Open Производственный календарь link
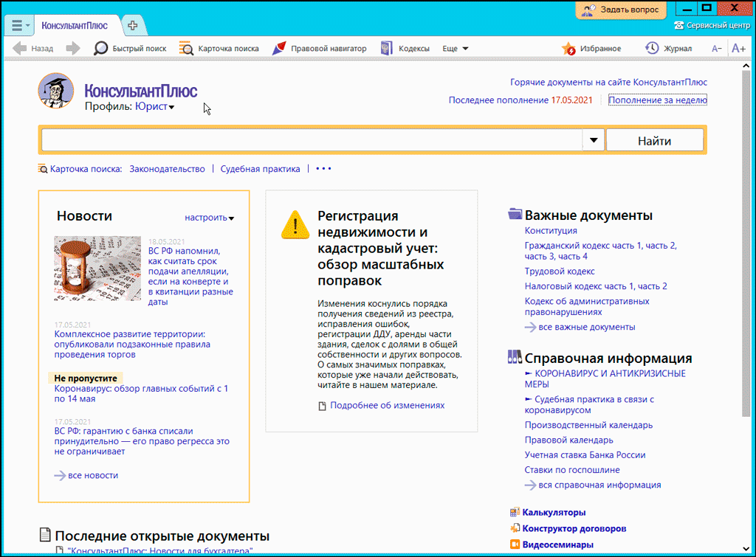 (588, 426)
